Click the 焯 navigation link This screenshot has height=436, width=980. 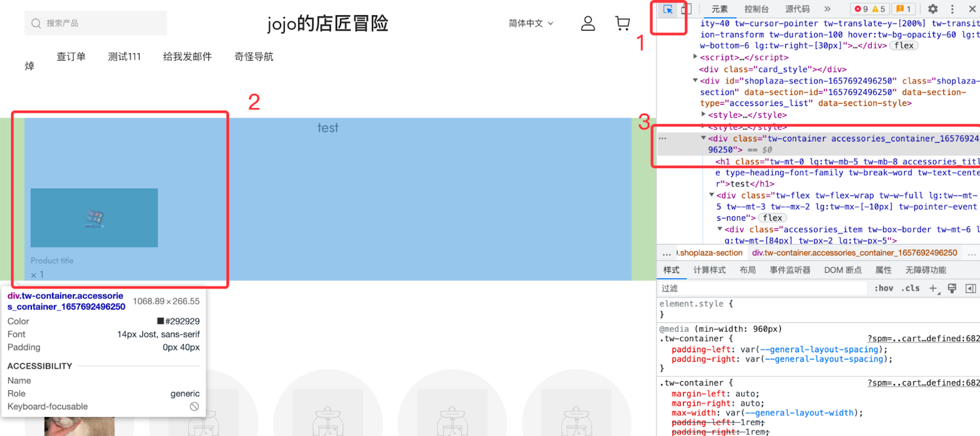[29, 66]
